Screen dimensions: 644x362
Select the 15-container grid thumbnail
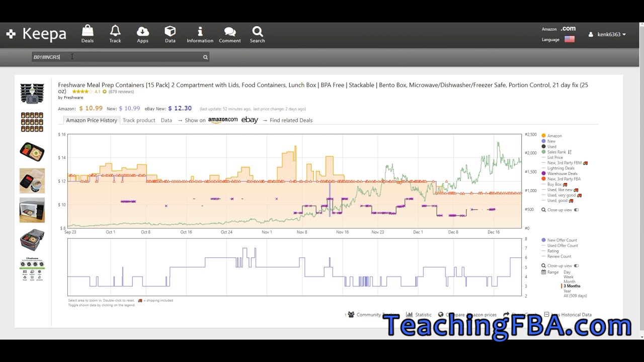point(32,122)
